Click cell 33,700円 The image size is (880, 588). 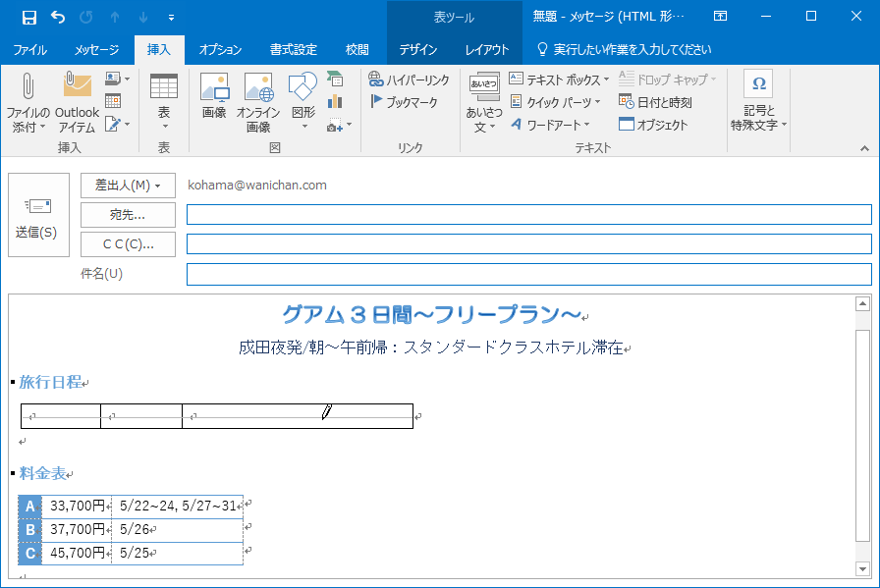point(77,507)
